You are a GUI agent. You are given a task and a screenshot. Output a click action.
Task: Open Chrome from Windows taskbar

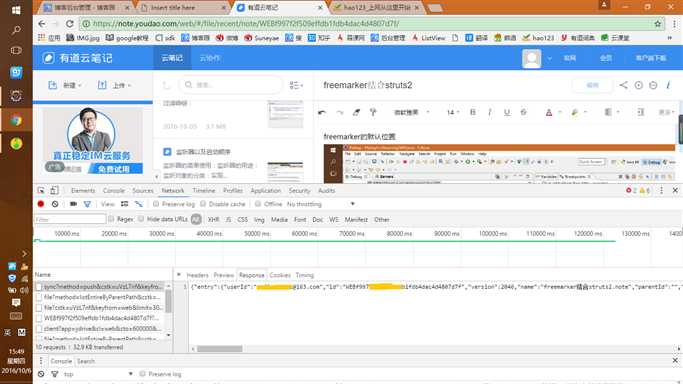click(16, 121)
